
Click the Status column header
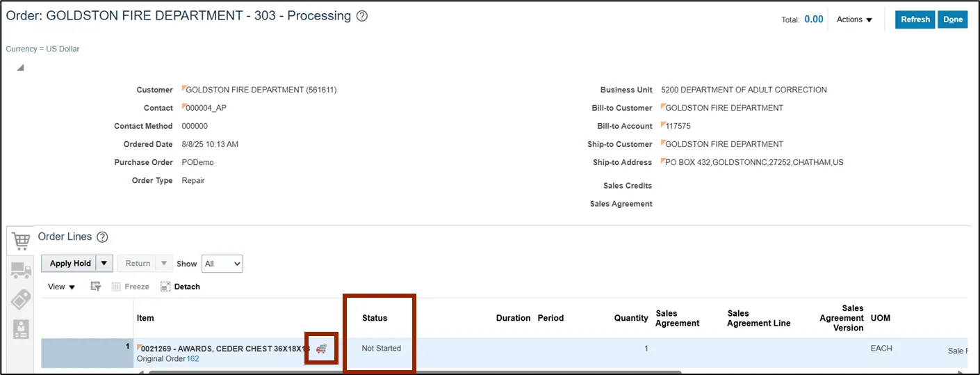[x=375, y=318]
